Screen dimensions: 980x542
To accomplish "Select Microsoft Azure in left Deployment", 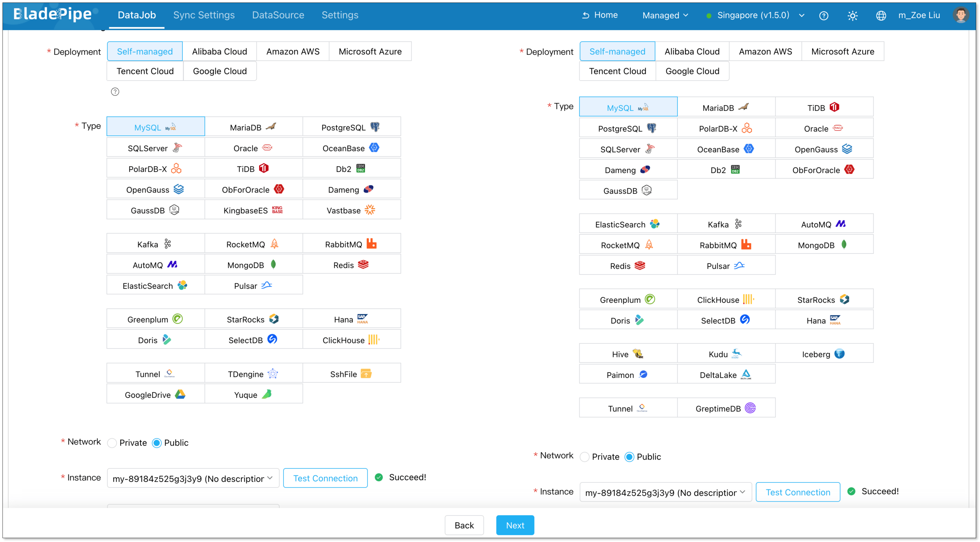I will 370,51.
